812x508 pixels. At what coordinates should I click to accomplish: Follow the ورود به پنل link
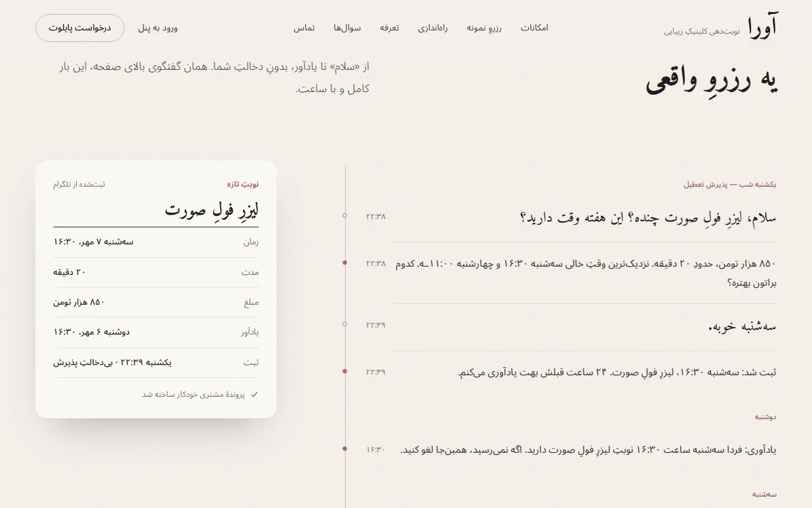[158, 28]
